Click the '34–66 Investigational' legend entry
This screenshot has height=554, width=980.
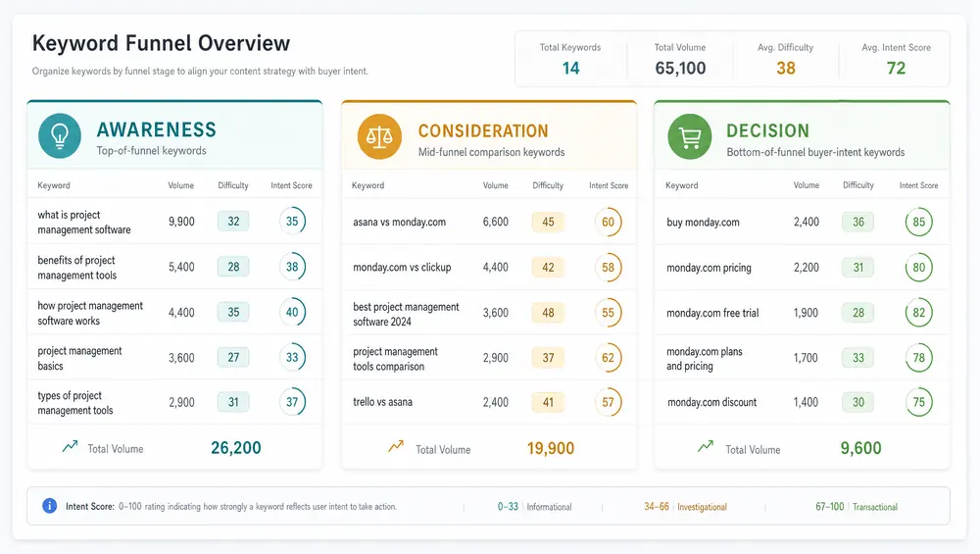686,507
